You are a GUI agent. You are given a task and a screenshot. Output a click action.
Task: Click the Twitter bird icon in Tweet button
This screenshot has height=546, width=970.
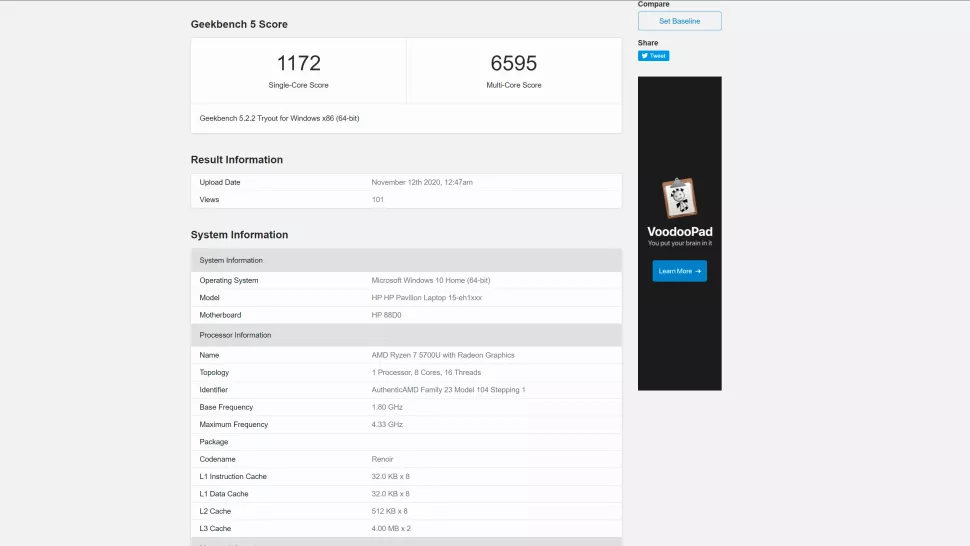coord(644,56)
